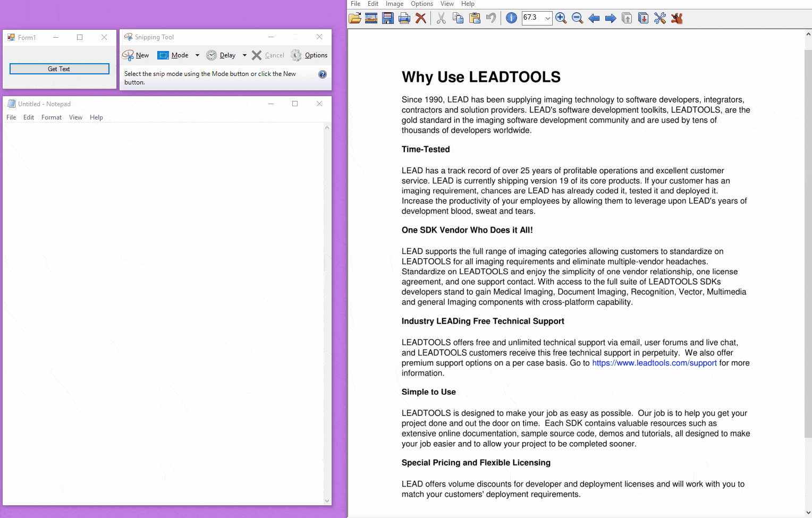812x518 pixels.
Task: Click the Open file folder icon
Action: tap(354, 18)
